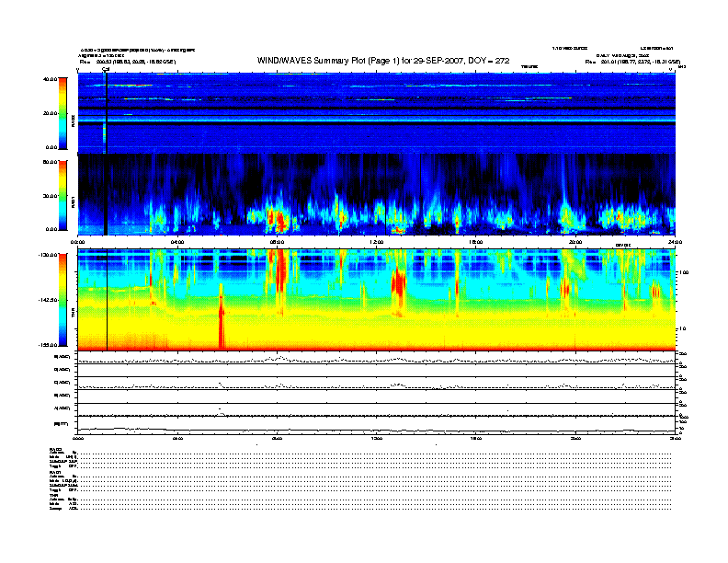This screenshot has height=563, width=728.
Task: Click 24:00 tick label under RAD1 spectrogram
Action: pyautogui.click(x=675, y=242)
